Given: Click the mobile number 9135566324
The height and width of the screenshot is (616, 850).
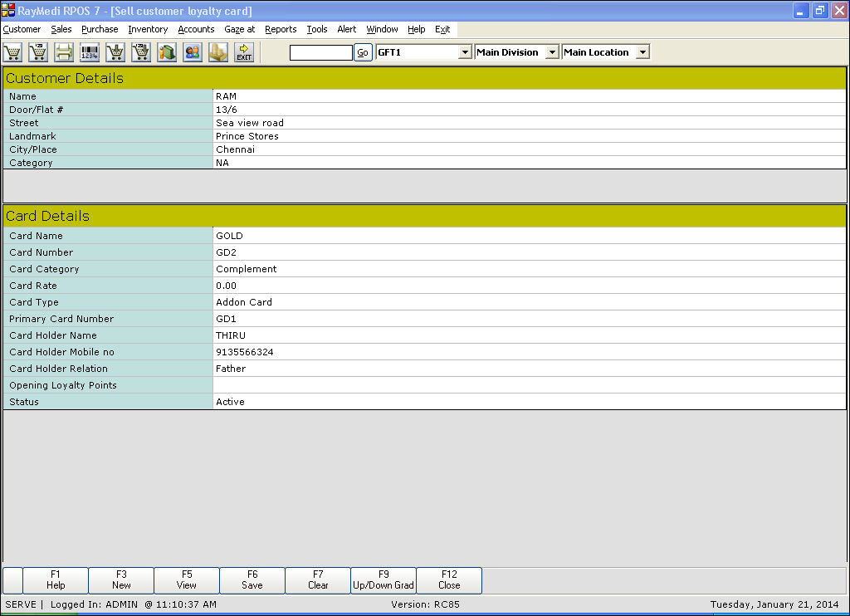Looking at the screenshot, I should [245, 353].
